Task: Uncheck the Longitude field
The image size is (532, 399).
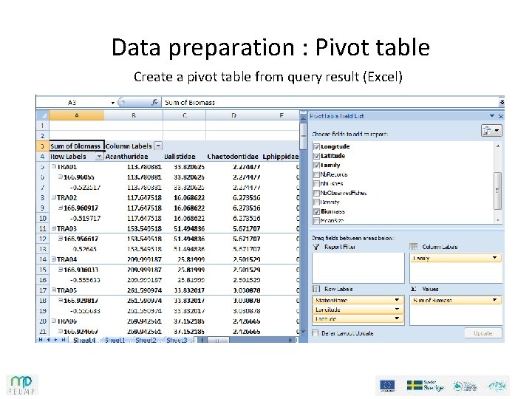Action: [316, 146]
